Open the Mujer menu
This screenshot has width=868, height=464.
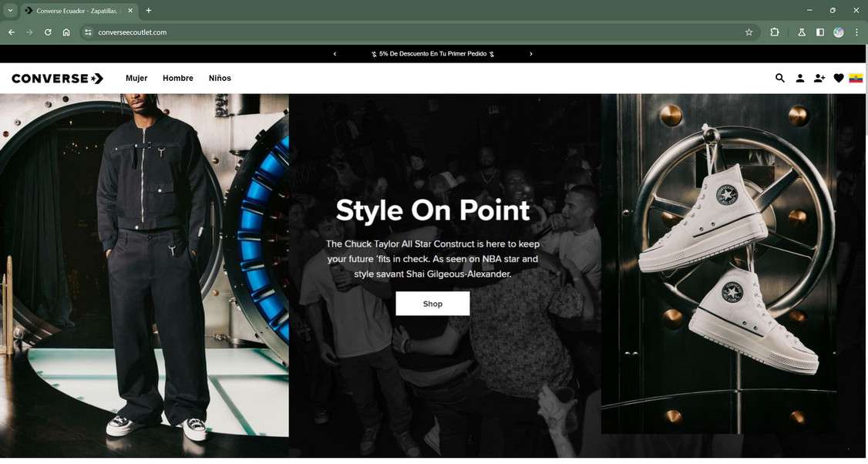pos(136,78)
